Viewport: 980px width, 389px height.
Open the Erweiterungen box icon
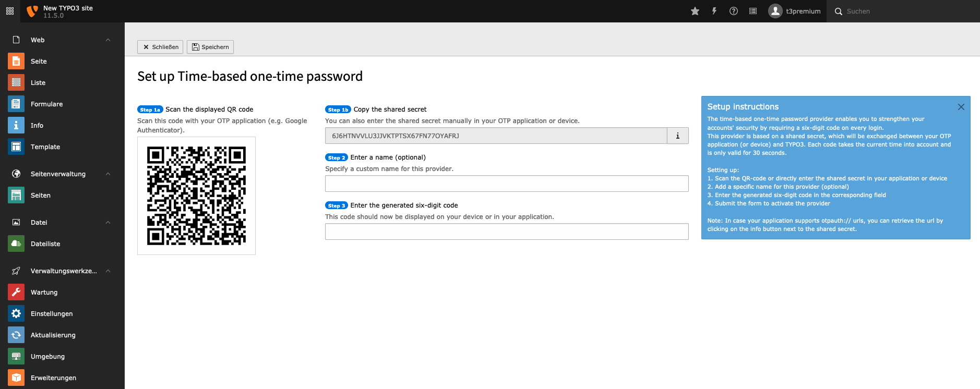[x=16, y=378]
